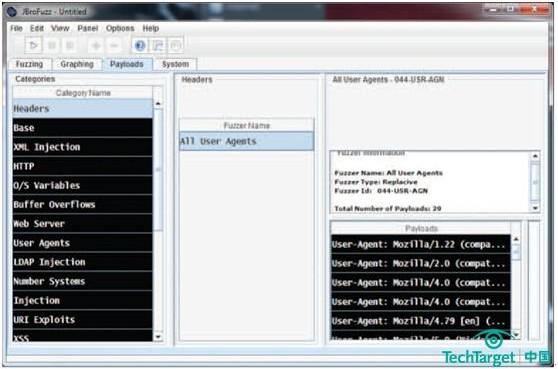Start fuzzing with the play icon
This screenshot has height=369, width=558.
click(x=33, y=45)
